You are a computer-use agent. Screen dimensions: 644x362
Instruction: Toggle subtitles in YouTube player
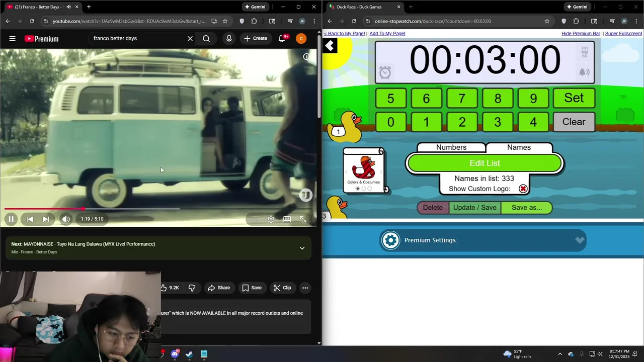pos(255,219)
